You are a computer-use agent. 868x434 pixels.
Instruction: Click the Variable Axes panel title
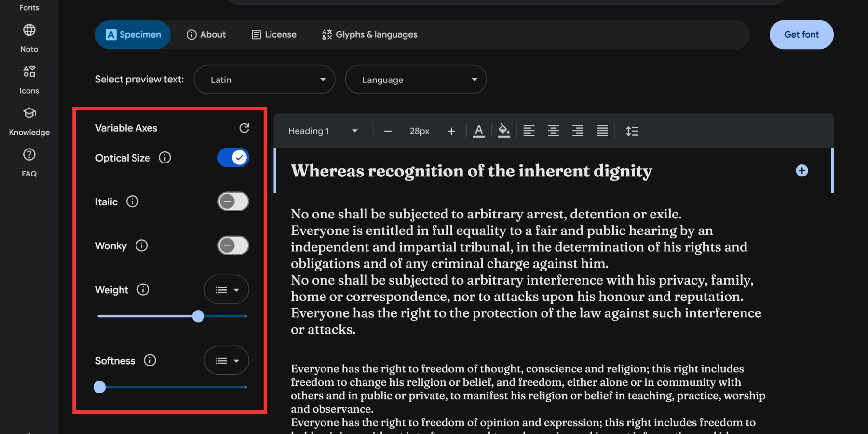(x=126, y=128)
